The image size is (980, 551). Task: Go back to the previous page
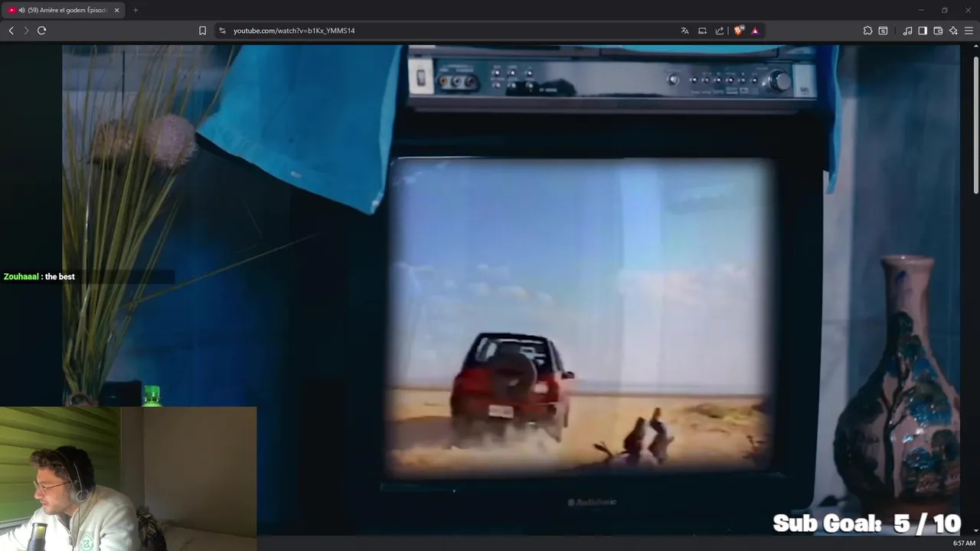(11, 31)
